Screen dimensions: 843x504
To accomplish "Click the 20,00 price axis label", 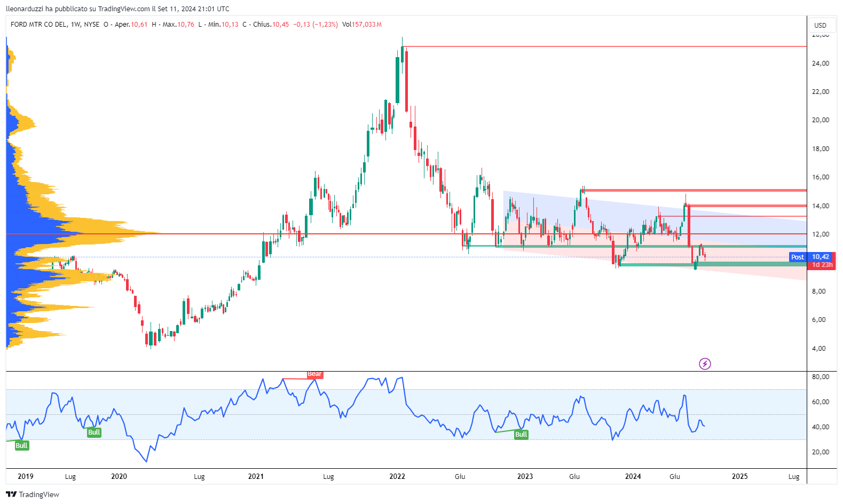I will point(821,120).
